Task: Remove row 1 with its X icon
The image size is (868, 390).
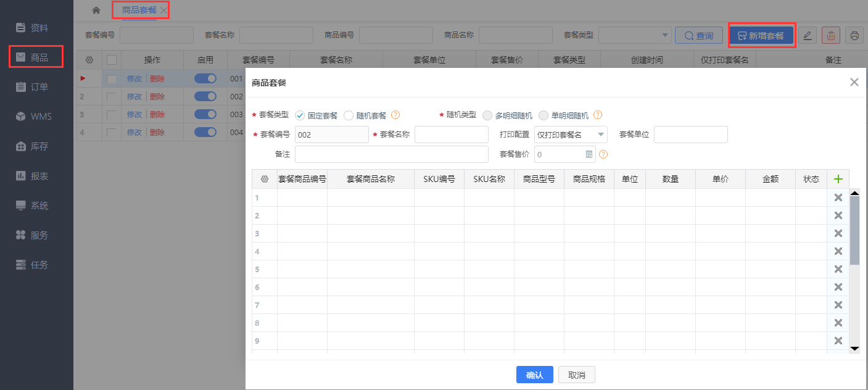Action: pyautogui.click(x=838, y=197)
